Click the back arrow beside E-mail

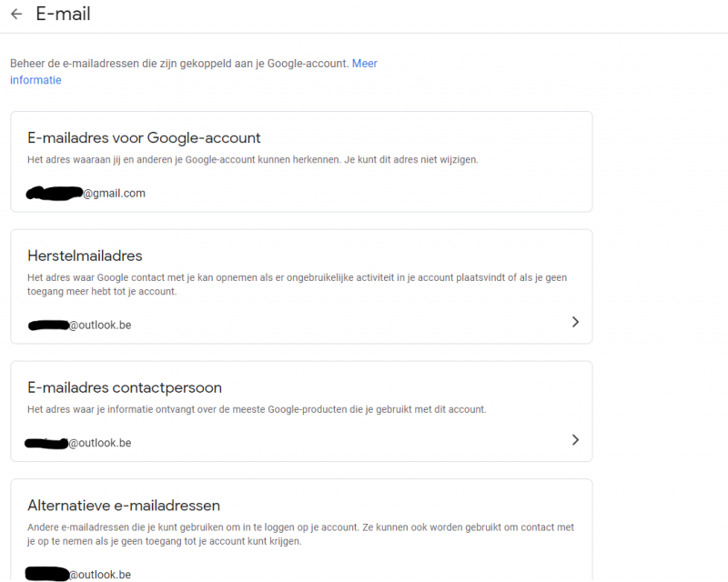16,15
